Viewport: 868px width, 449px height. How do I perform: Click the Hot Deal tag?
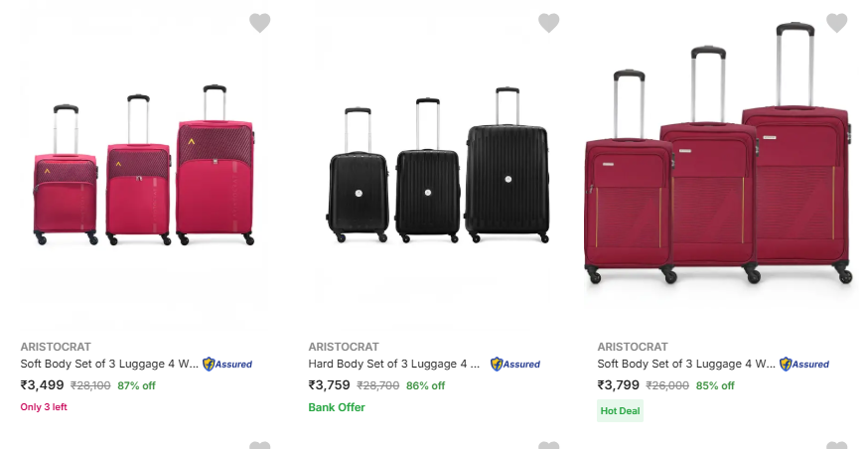coord(620,411)
